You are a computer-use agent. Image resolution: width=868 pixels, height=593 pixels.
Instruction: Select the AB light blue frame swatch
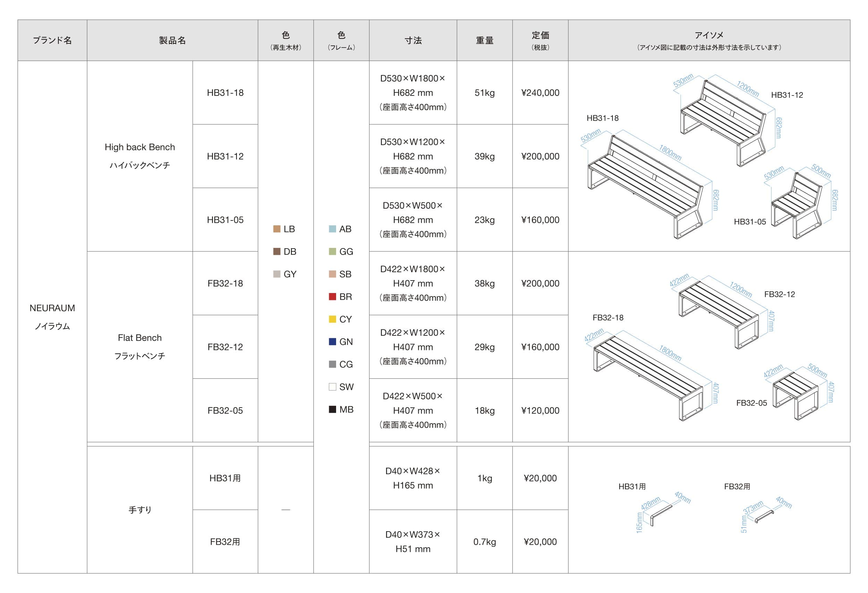click(332, 229)
